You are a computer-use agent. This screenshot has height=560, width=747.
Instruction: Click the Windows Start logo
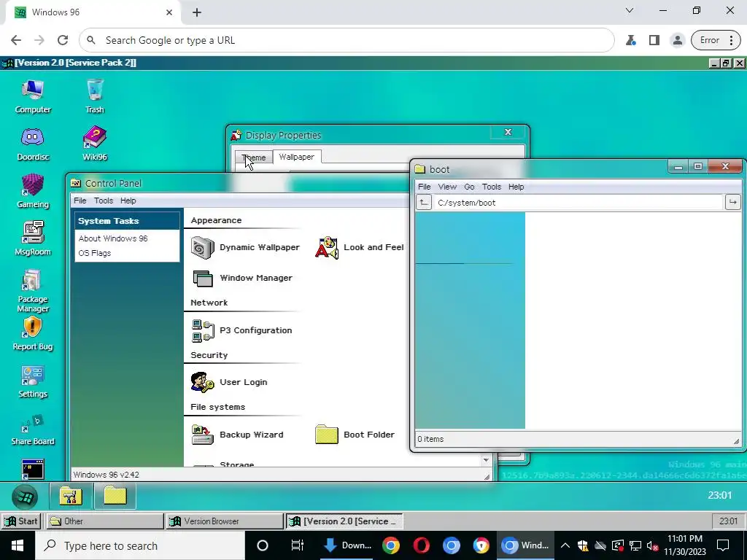tap(18, 545)
